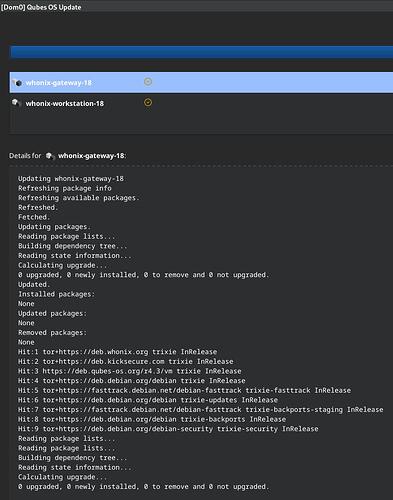This screenshot has width=393, height=500.
Task: Click the whonix-gateway-18 qube icon in list
Action: point(17,82)
